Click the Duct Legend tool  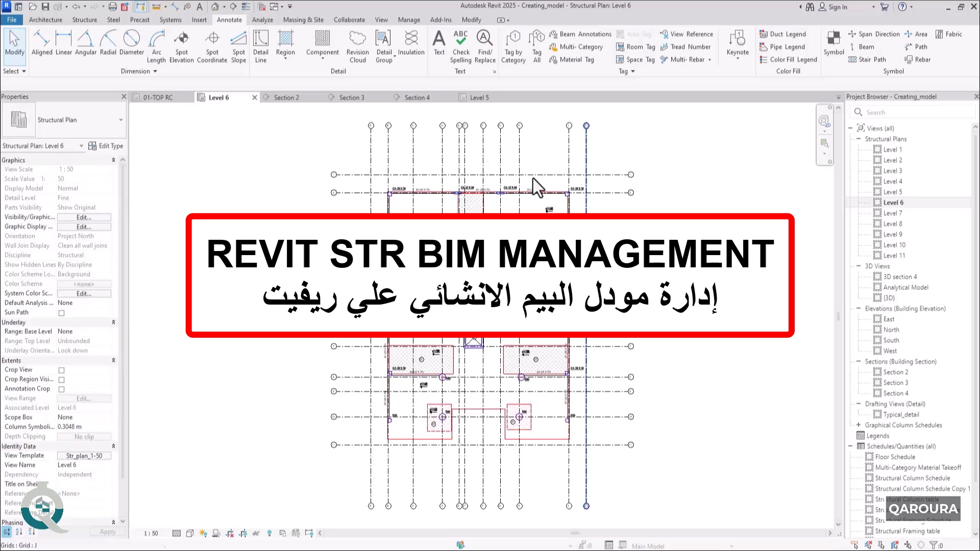[x=783, y=34]
